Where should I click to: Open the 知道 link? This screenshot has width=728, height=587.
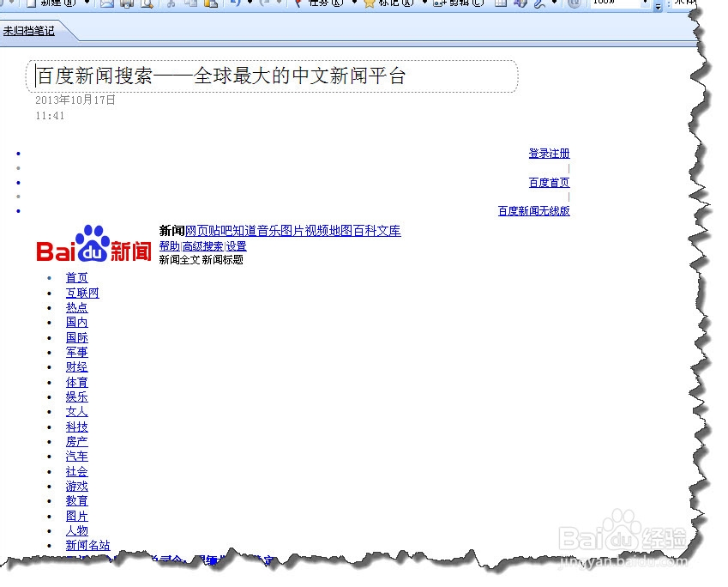[x=245, y=231]
